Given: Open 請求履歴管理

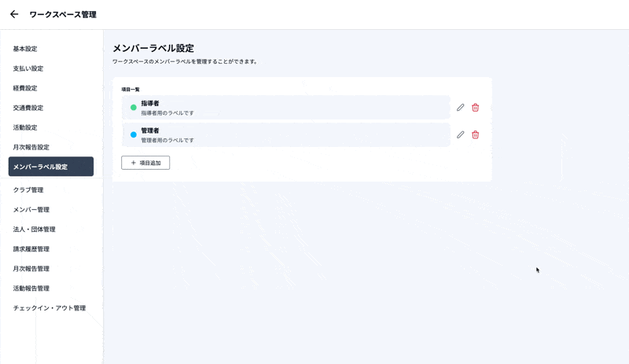Looking at the screenshot, I should tap(31, 249).
